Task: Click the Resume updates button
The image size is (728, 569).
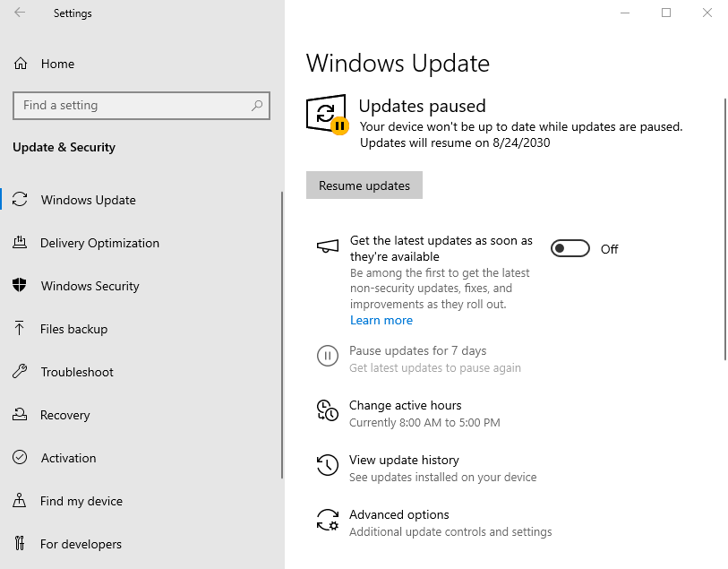Action: (x=364, y=185)
